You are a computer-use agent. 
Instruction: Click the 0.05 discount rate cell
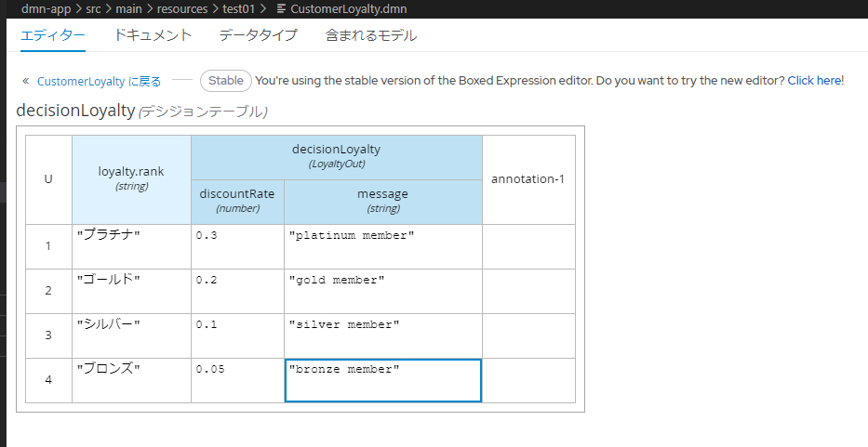pyautogui.click(x=237, y=381)
